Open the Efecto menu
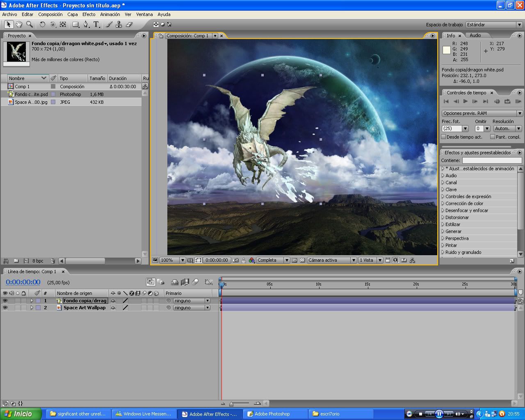 click(x=89, y=14)
